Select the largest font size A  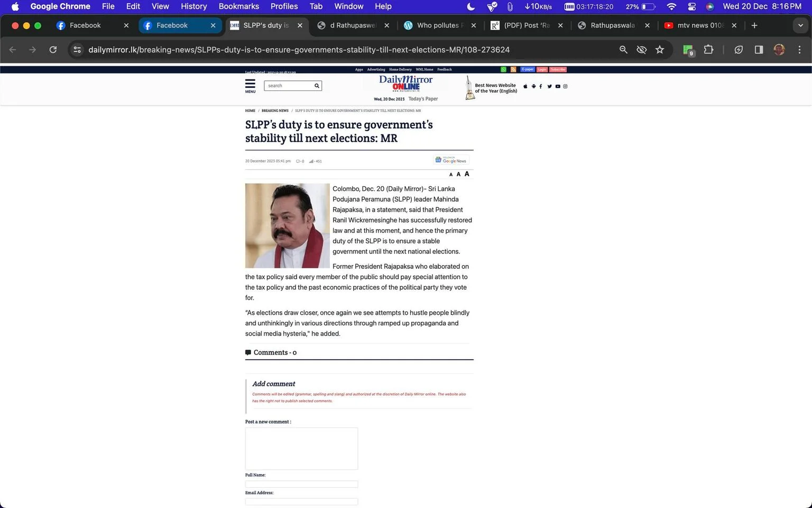point(467,174)
